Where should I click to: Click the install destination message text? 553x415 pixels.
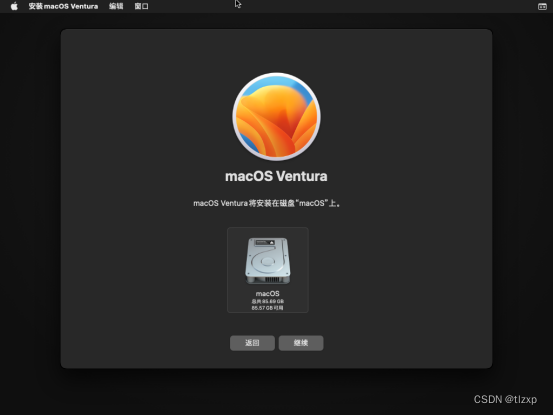click(x=267, y=203)
